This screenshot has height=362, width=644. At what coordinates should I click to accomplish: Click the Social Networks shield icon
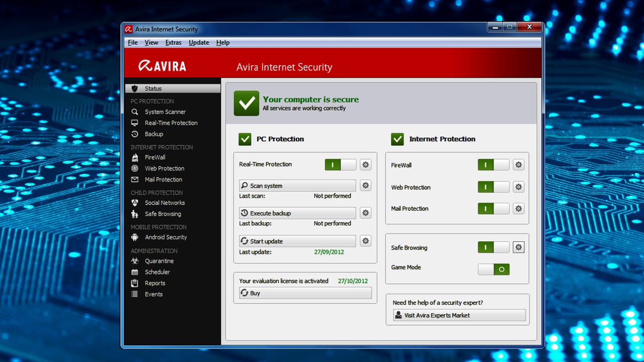134,203
